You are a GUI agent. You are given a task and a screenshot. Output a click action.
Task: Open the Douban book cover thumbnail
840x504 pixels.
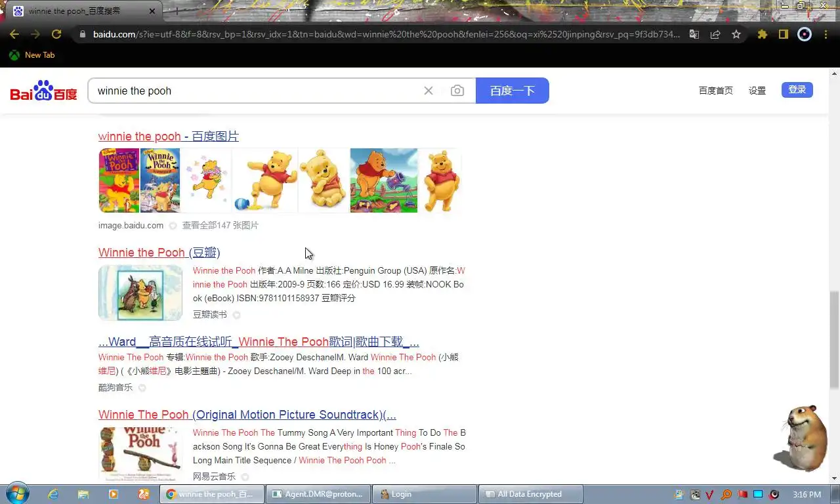point(140,293)
